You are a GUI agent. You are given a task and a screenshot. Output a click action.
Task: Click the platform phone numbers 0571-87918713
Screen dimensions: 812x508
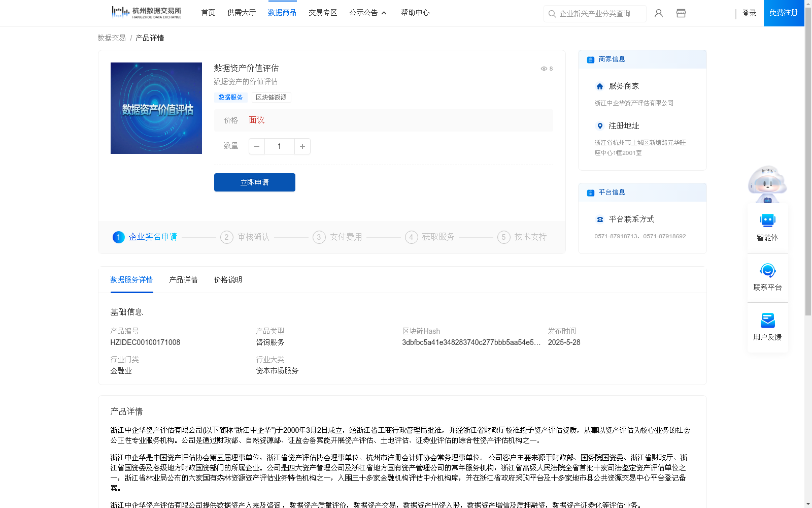[x=640, y=236]
